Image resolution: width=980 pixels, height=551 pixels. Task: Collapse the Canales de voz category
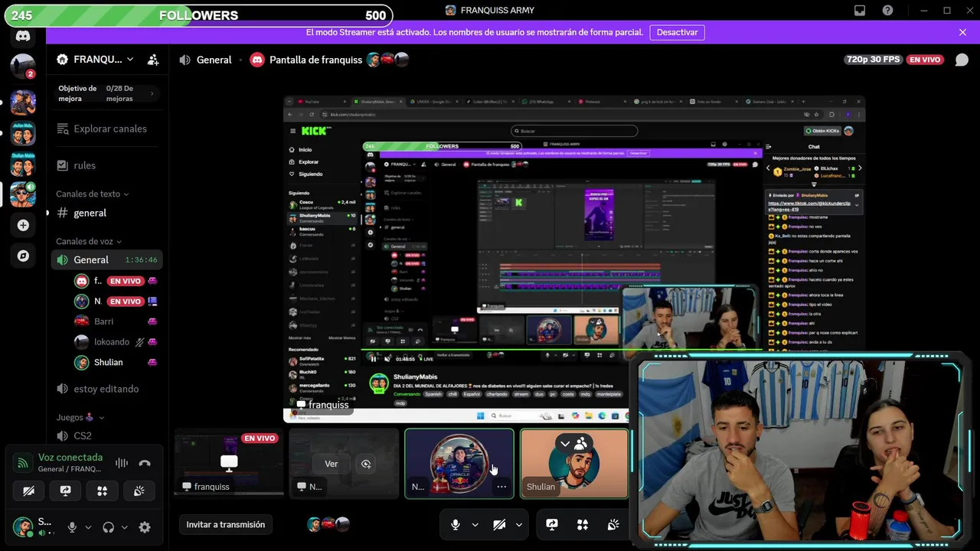89,241
